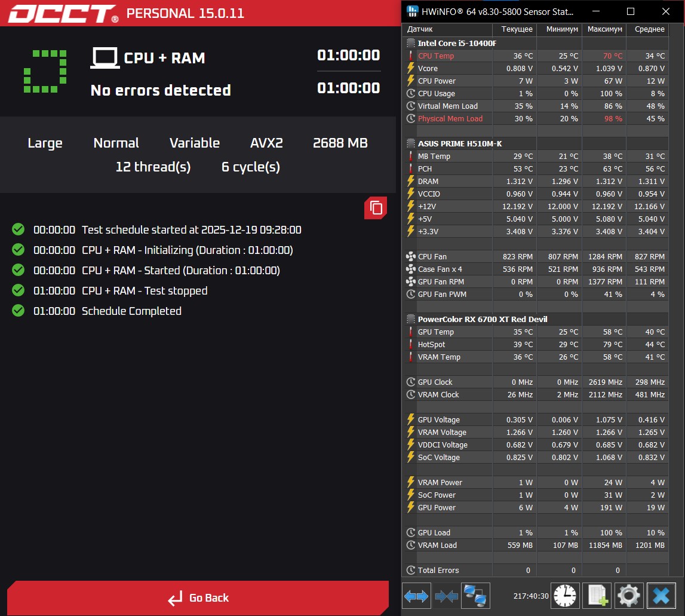Click the 12 thread(s) label in OCCT

pos(153,167)
